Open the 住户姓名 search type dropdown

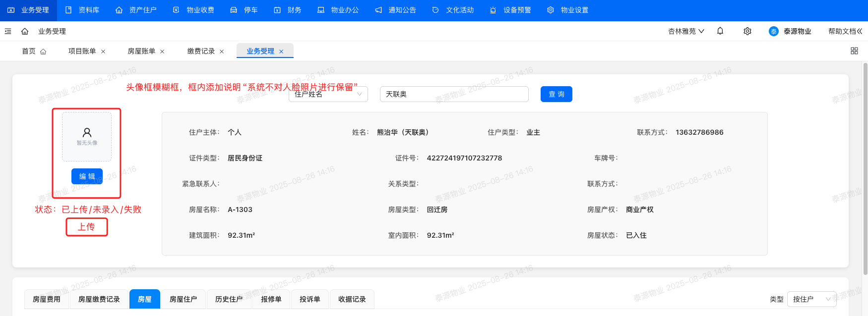328,94
